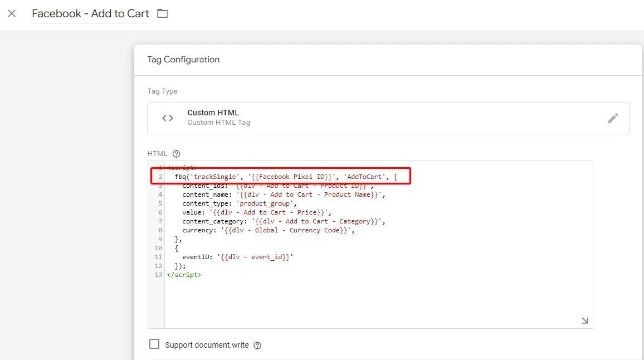Select the Custom HTML code brackets icon
The image size is (644, 360).
[168, 118]
